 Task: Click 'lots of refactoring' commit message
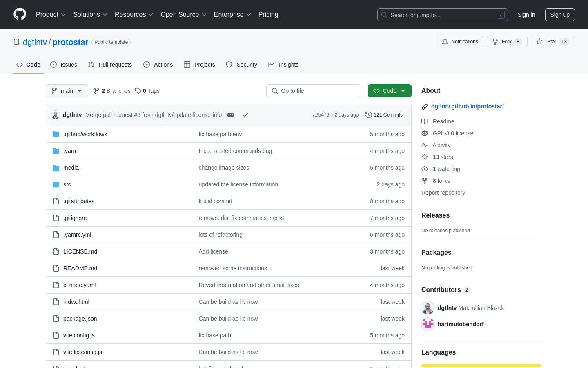pyautogui.click(x=220, y=235)
